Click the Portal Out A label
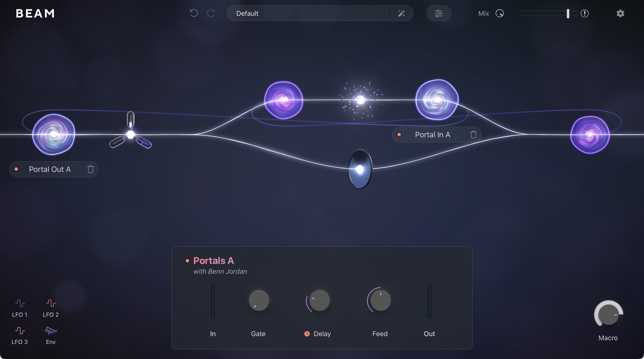This screenshot has width=644, height=359. point(50,169)
